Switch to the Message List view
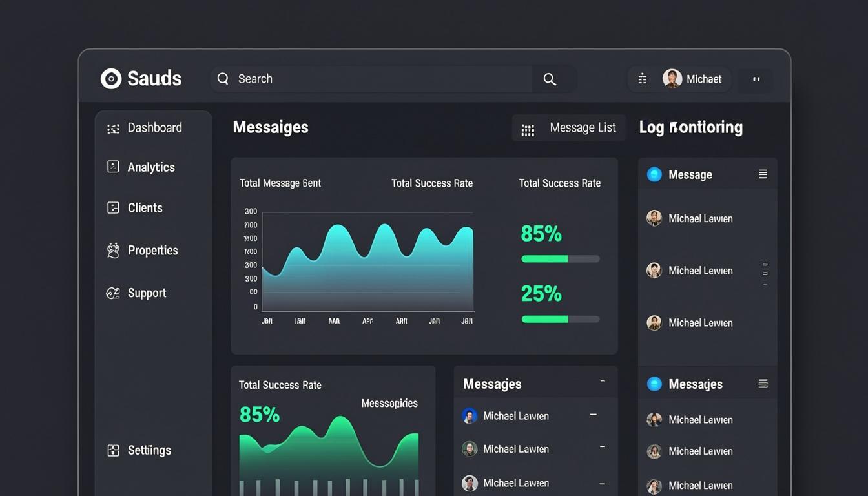Image resolution: width=868 pixels, height=496 pixels. (x=569, y=128)
